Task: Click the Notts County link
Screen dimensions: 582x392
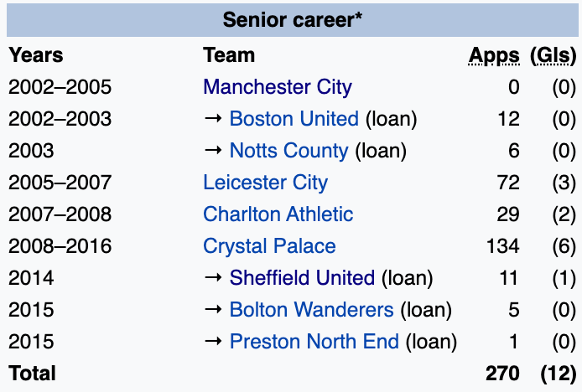Action: coord(288,151)
